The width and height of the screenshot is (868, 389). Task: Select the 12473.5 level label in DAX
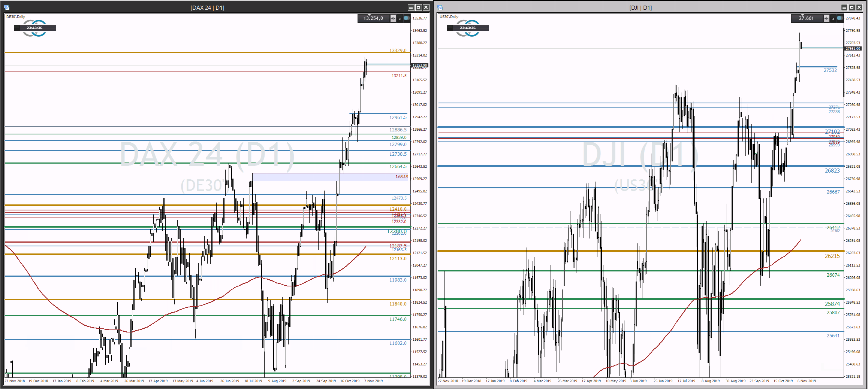(x=399, y=198)
